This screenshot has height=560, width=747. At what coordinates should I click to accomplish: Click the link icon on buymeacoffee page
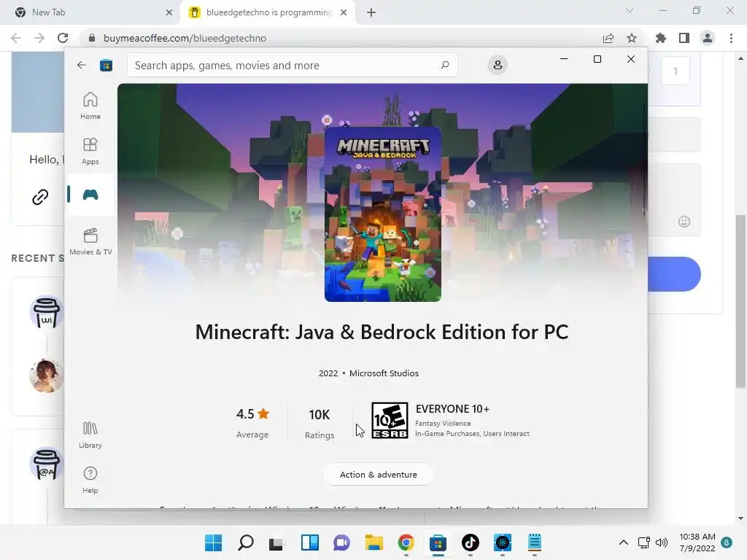click(40, 197)
